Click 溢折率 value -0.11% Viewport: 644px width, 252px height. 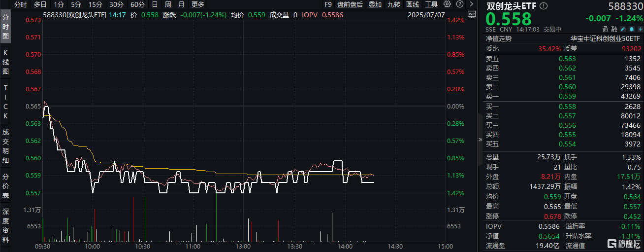pos(630,226)
